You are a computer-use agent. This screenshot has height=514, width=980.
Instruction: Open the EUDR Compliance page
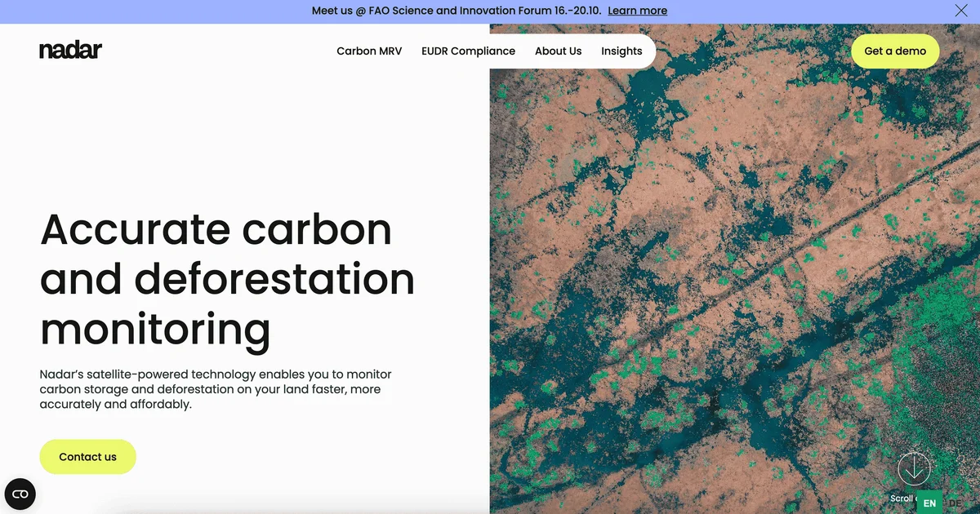[x=468, y=51]
